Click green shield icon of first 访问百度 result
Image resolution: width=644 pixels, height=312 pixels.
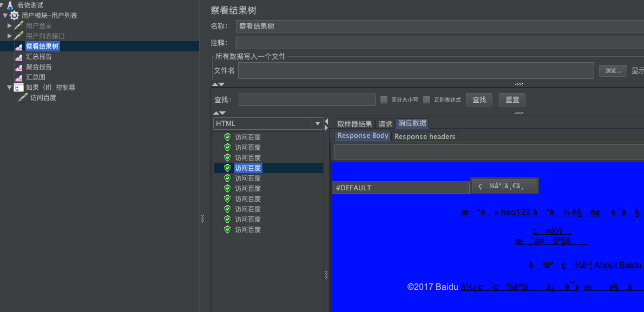pyautogui.click(x=227, y=137)
